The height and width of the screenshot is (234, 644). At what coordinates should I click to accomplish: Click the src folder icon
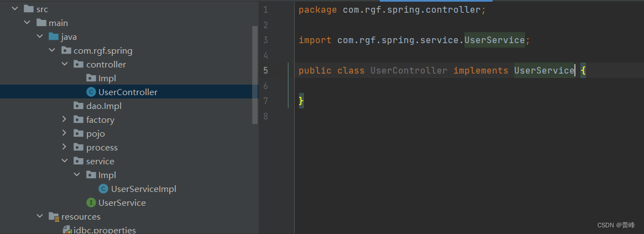(29, 9)
